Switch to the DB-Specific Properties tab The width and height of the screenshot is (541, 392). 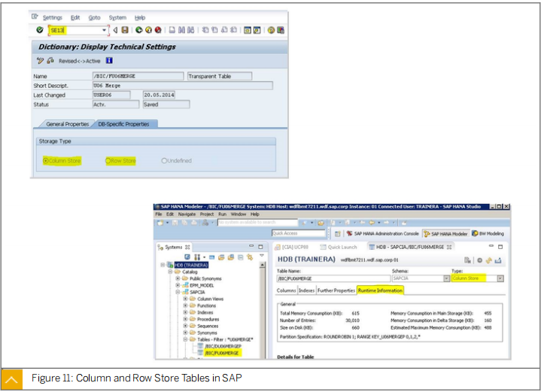[x=123, y=124]
